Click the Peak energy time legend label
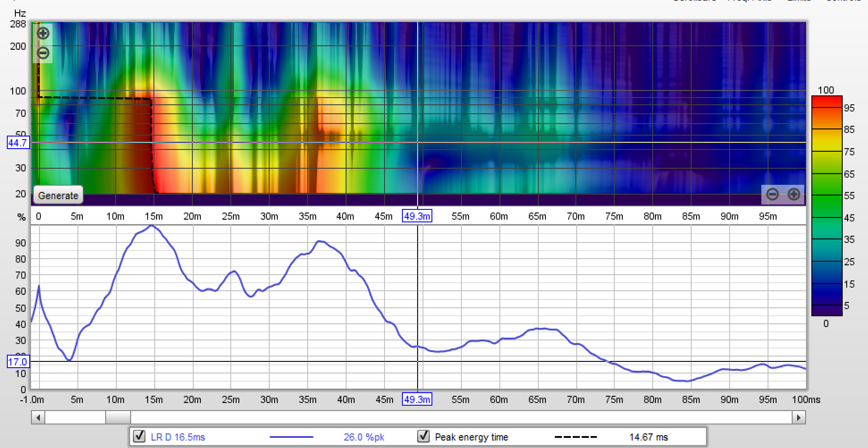 (471, 437)
